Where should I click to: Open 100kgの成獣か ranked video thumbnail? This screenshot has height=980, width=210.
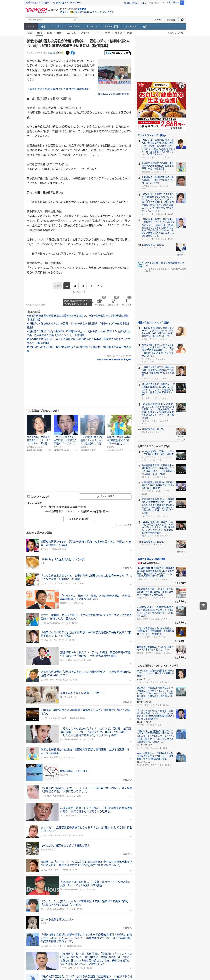pyautogui.click(x=181, y=455)
